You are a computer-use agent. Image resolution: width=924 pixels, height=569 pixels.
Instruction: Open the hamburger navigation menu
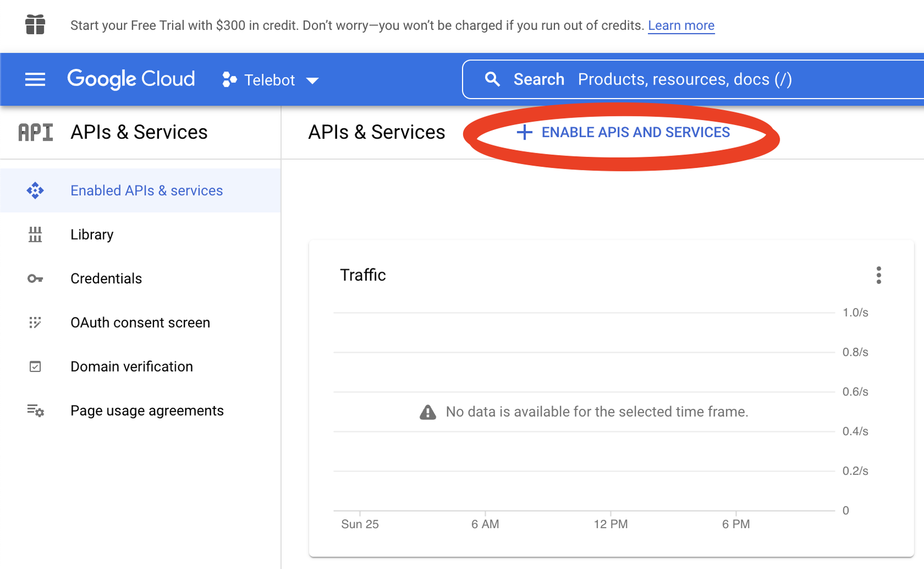click(x=35, y=80)
